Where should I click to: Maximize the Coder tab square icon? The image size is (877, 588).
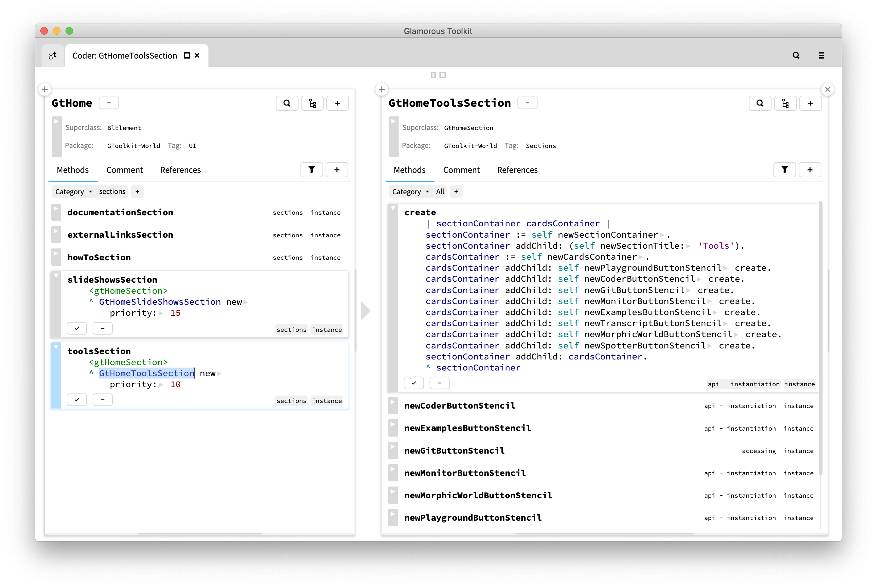187,55
